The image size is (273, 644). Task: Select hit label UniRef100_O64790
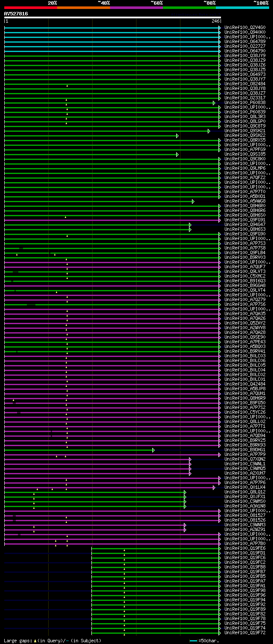pos(245,51)
